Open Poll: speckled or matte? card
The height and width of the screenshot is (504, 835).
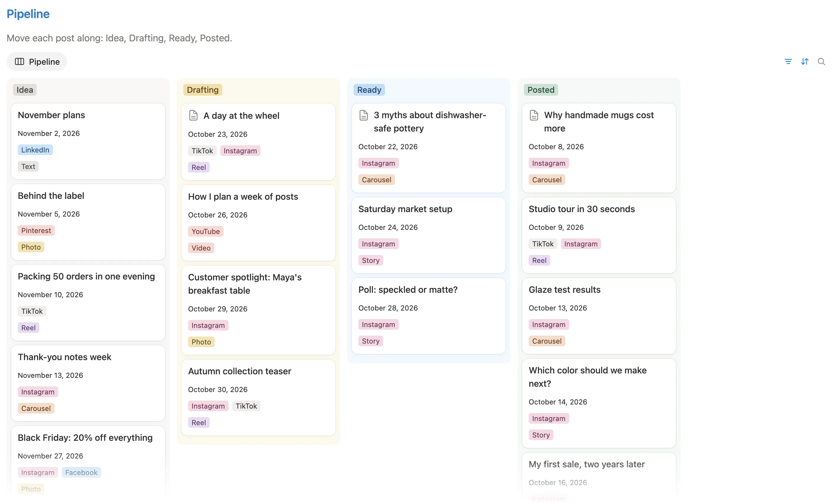coord(429,316)
